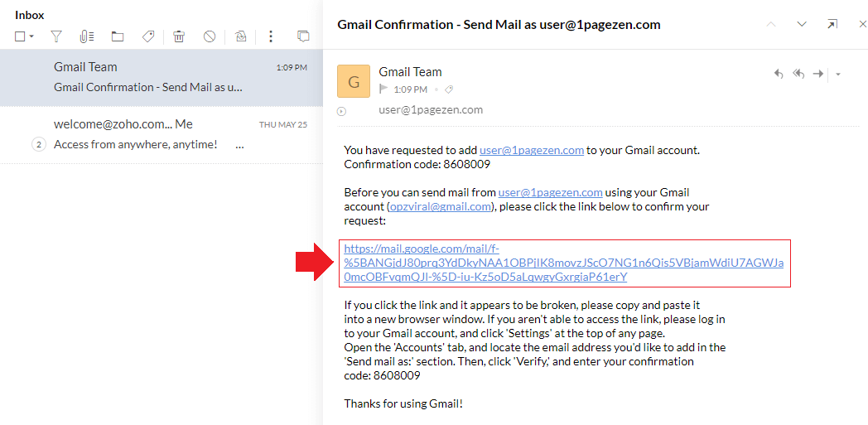Mark as spam with the block icon
Image resolution: width=868 pixels, height=425 pixels.
(x=210, y=36)
